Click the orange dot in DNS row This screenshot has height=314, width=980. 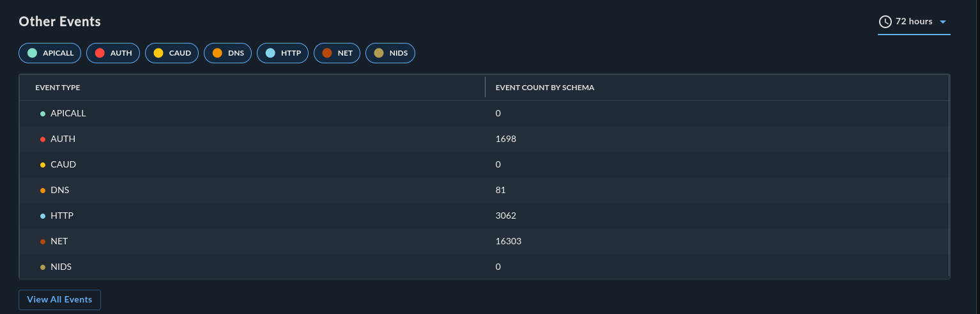[x=43, y=191]
